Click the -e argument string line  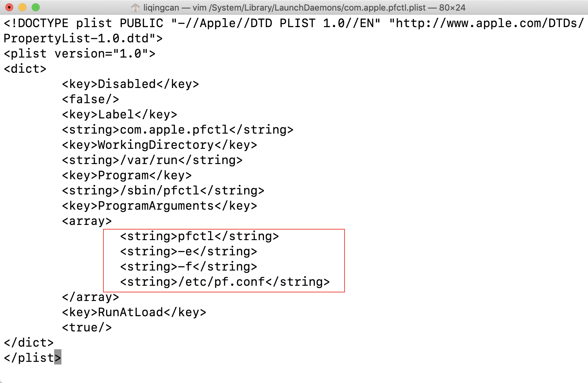(x=188, y=251)
